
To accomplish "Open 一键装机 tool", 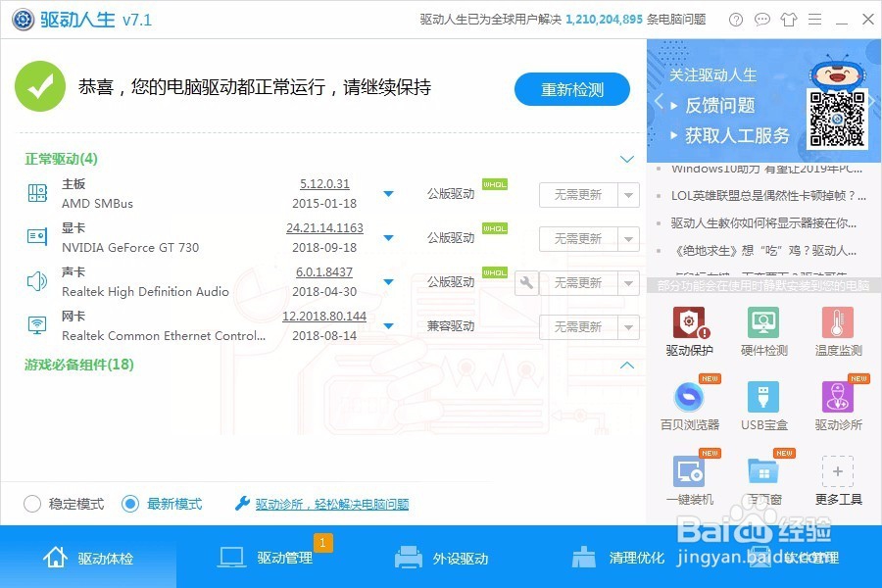I will [x=689, y=479].
